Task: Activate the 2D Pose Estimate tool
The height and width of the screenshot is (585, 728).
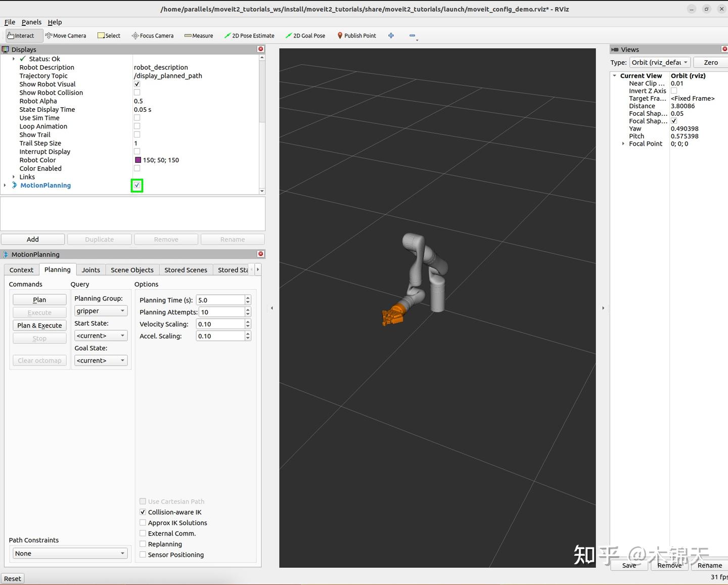Action: coord(249,35)
